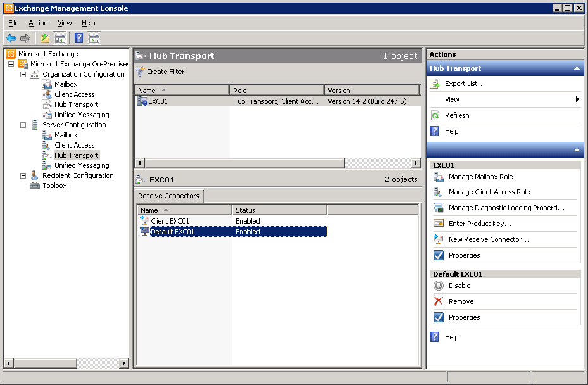Click 'Version 14.2 (Build 247.5)' cell
This screenshot has width=588, height=385.
pos(367,101)
